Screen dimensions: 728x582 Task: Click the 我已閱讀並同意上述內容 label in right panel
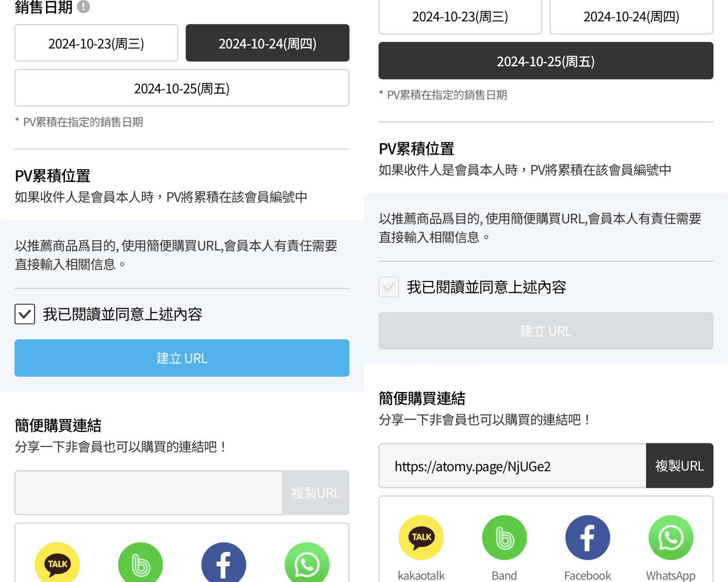pyautogui.click(x=486, y=287)
